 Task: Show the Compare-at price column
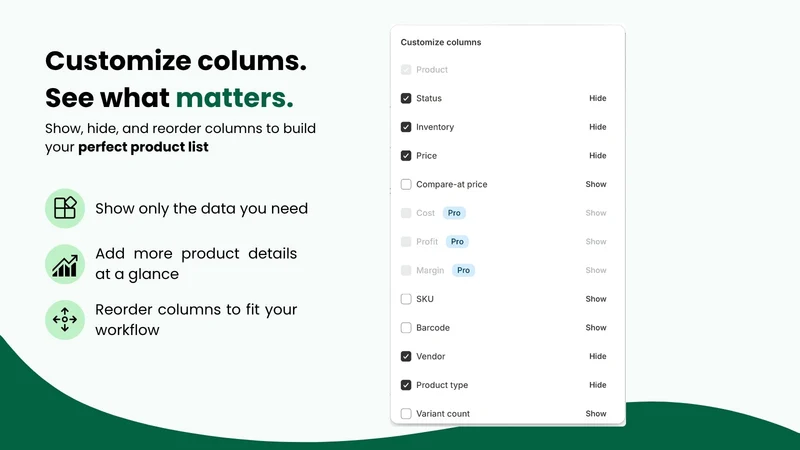click(596, 184)
